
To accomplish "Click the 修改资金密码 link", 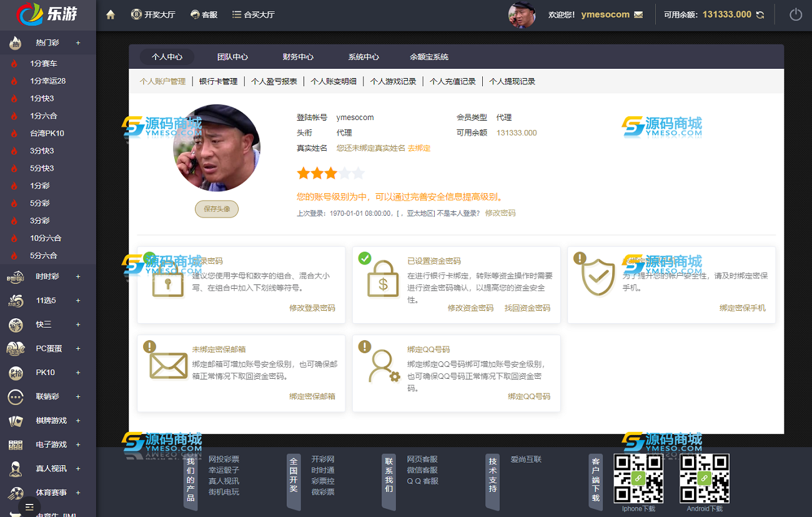I will coord(470,308).
